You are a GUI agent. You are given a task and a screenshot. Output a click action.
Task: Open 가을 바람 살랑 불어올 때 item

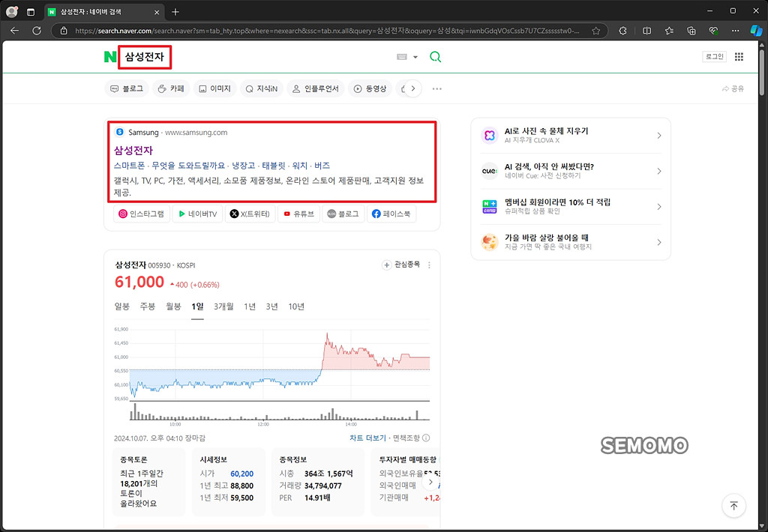571,242
